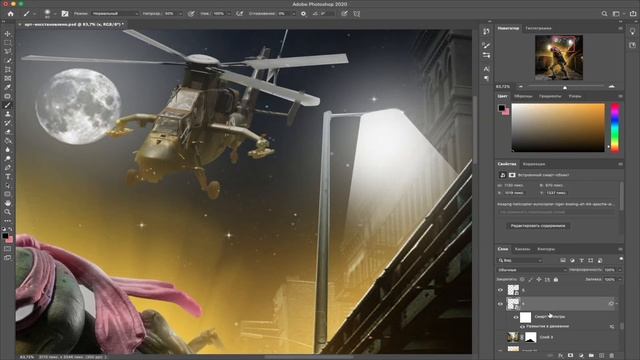
Task: Switch to the Gradients tab
Action: [x=550, y=96]
